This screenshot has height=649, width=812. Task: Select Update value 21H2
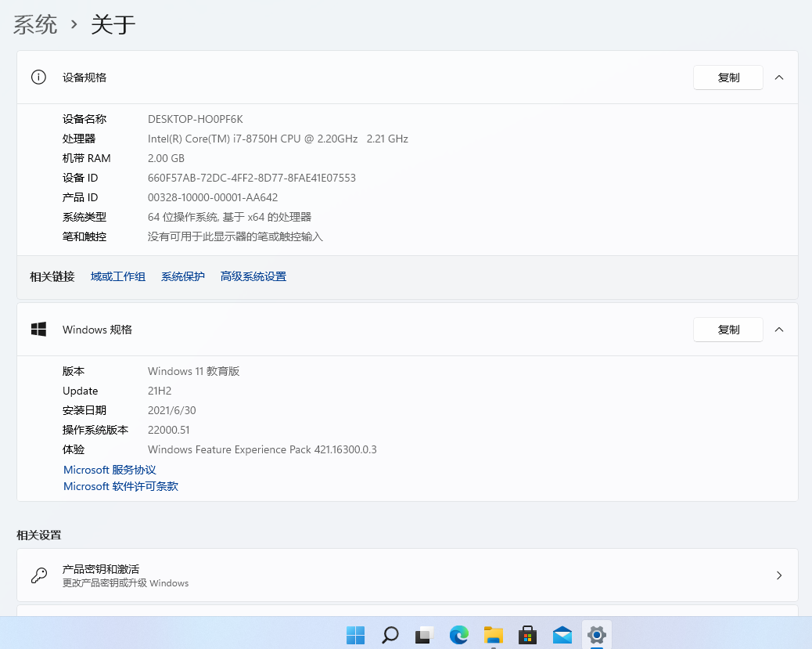click(x=160, y=391)
